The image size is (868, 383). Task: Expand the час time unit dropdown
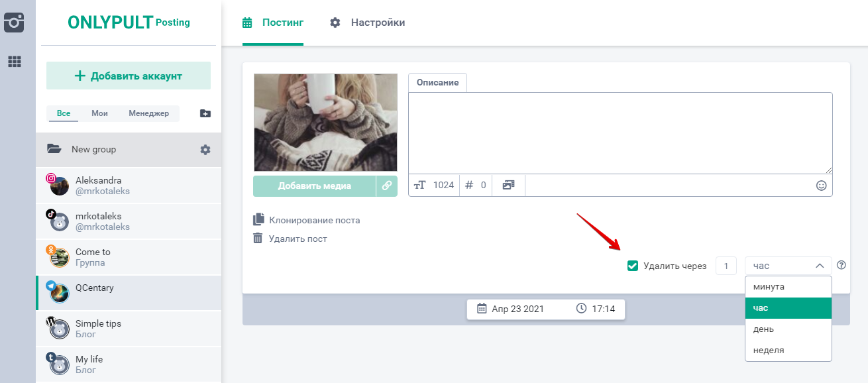788,266
